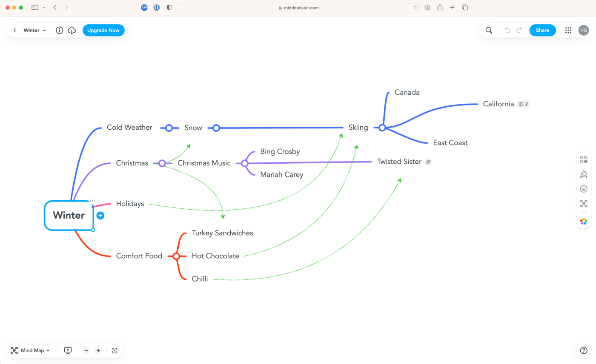Collapse the Cold Weather branch circle

click(169, 128)
